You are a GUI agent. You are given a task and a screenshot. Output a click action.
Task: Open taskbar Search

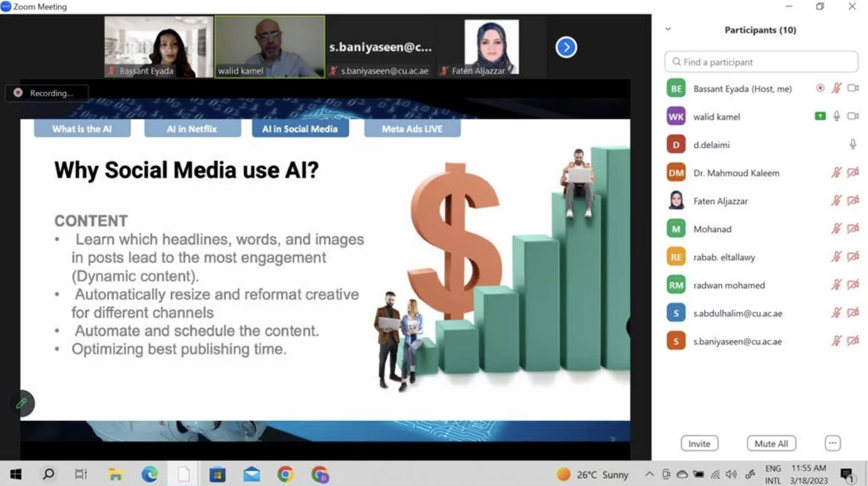coord(48,474)
